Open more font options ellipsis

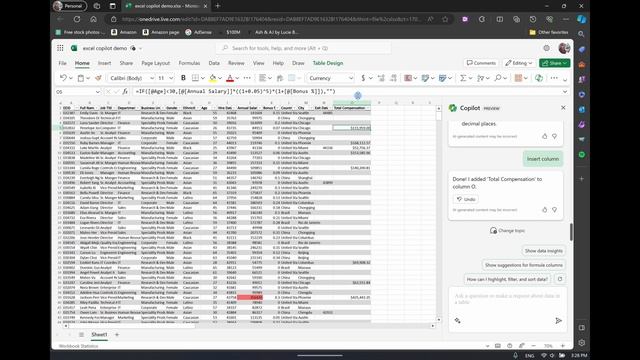pyautogui.click(x=247, y=78)
